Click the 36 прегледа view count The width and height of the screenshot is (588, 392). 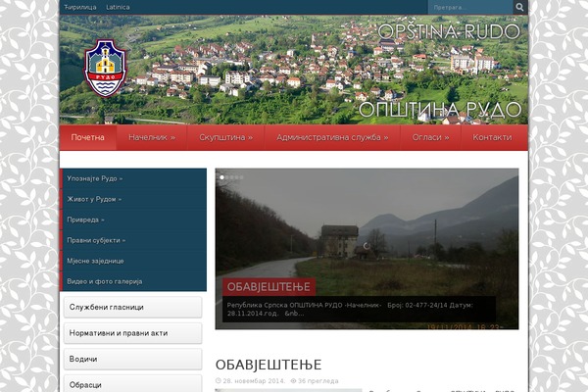click(x=318, y=381)
